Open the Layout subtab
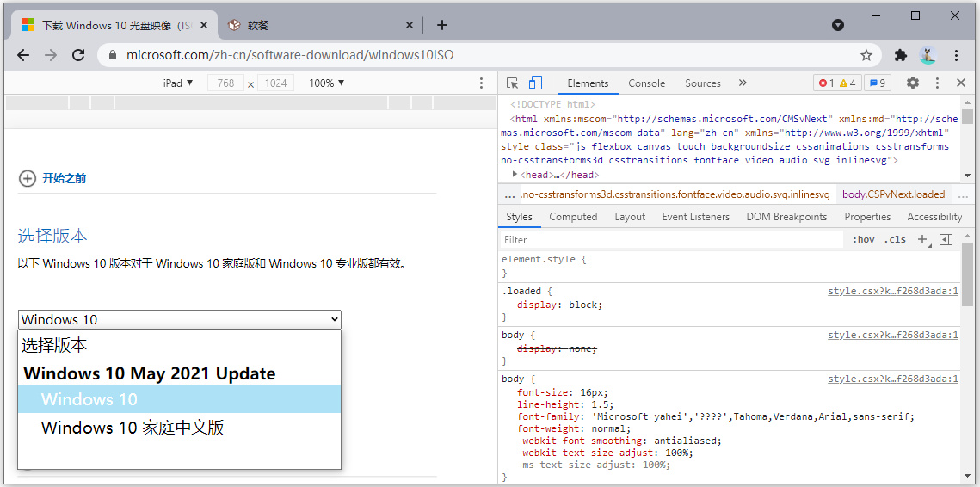980x487 pixels. (x=629, y=217)
